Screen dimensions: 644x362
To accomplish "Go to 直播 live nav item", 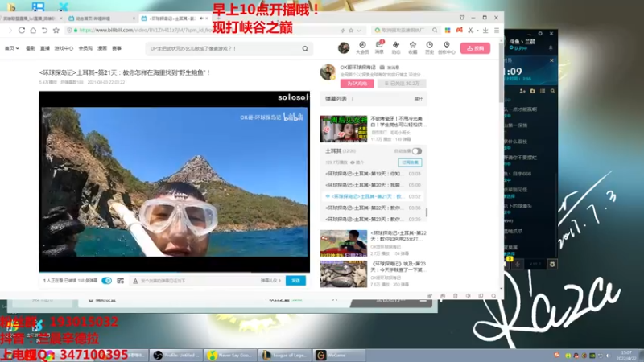I will pos(45,48).
